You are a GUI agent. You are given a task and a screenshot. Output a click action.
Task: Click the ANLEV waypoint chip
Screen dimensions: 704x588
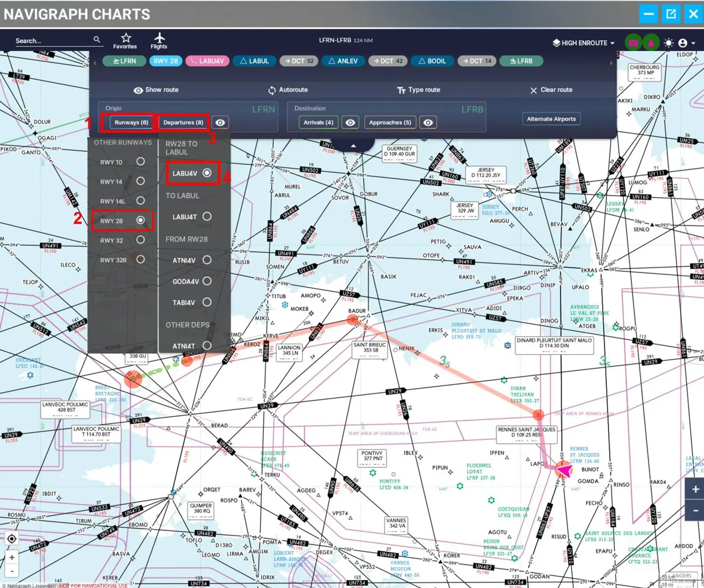pyautogui.click(x=343, y=61)
